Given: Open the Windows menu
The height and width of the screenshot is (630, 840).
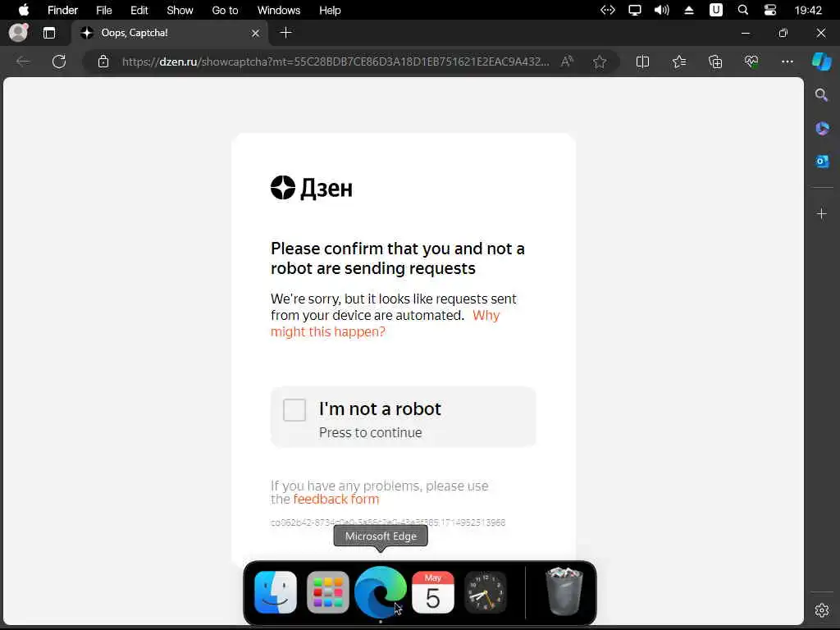Looking at the screenshot, I should click(279, 10).
